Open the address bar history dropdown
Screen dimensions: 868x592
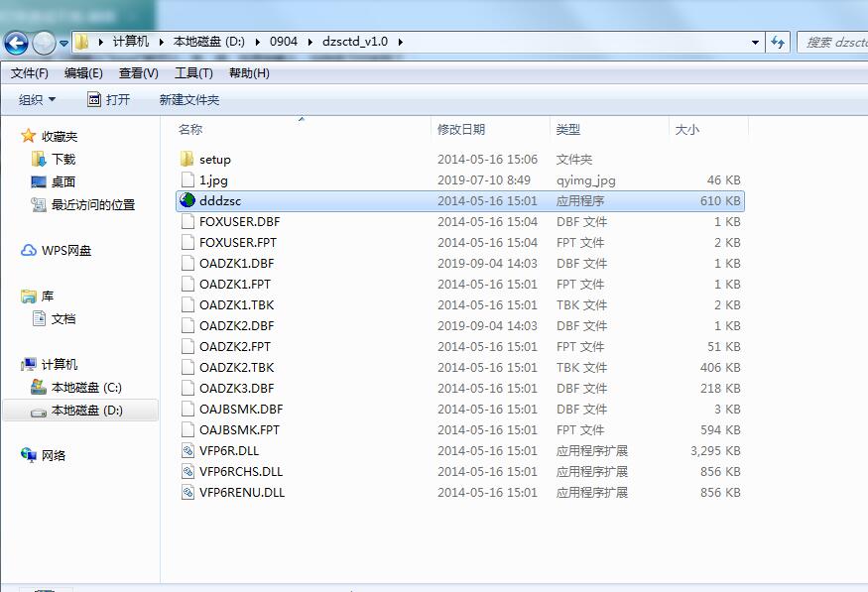755,42
